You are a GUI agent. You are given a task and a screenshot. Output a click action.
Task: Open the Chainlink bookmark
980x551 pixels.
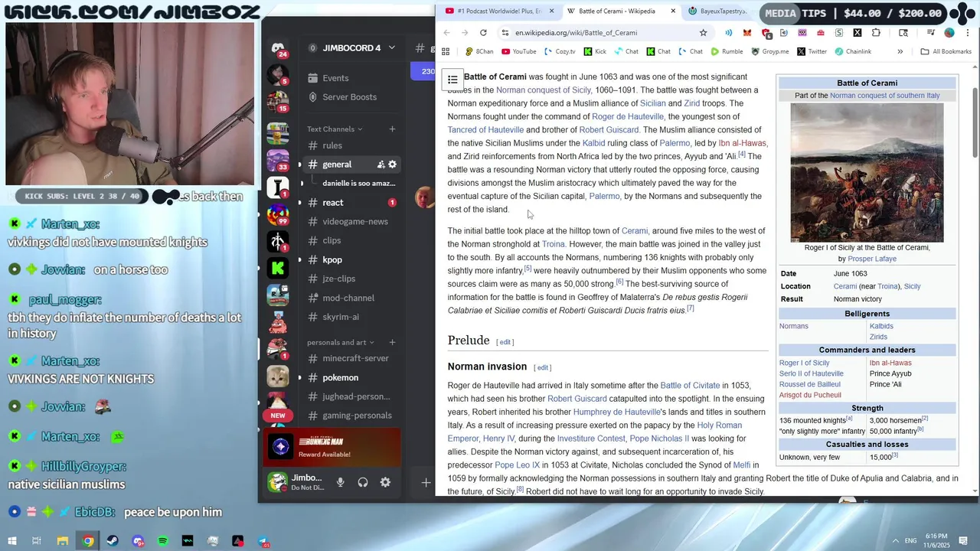click(x=852, y=51)
